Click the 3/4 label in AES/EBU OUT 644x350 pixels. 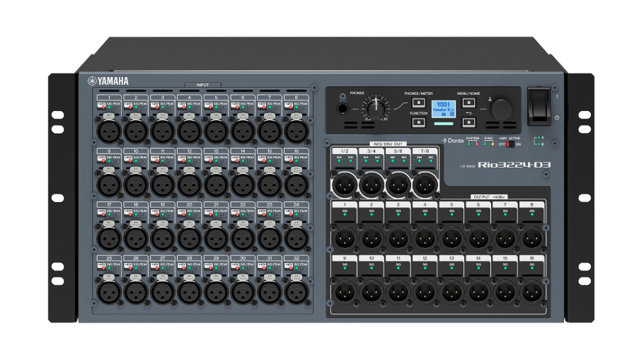point(372,151)
